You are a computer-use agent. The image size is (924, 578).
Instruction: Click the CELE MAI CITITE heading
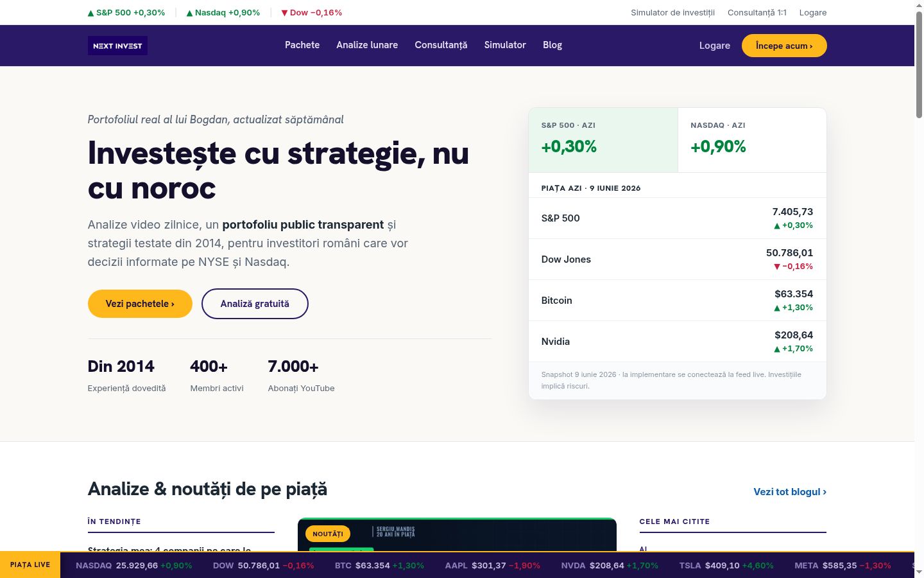coord(674,521)
